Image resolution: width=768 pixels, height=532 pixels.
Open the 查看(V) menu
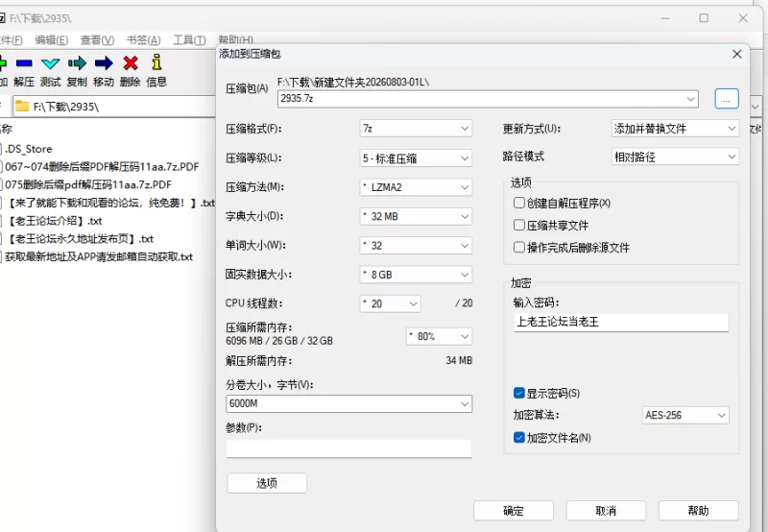pyautogui.click(x=97, y=40)
